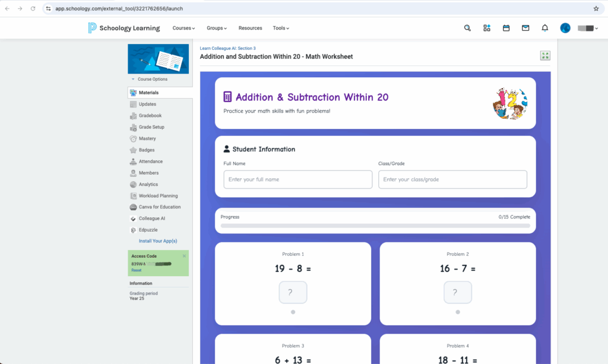This screenshot has width=608, height=364.
Task: Click the Install Your App(s) link
Action: (158, 241)
